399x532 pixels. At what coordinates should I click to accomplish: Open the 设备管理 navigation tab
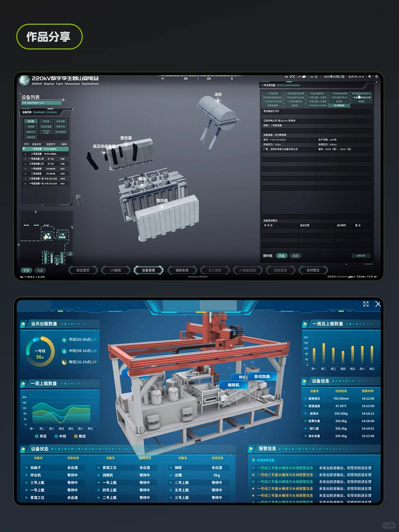(x=149, y=270)
